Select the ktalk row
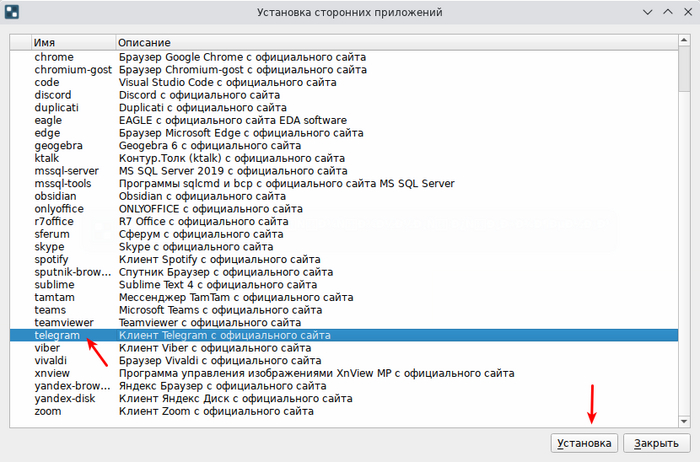The width and height of the screenshot is (700, 462). point(344,158)
